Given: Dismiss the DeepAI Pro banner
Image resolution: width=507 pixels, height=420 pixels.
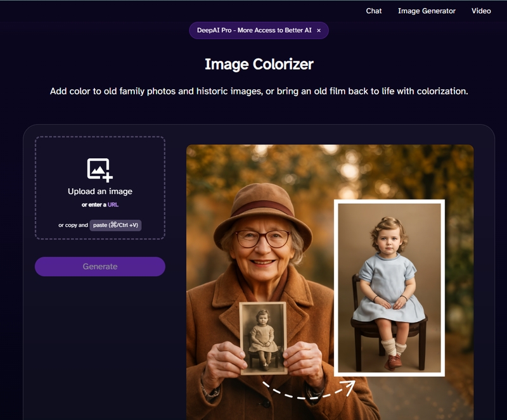Looking at the screenshot, I should (319, 30).
